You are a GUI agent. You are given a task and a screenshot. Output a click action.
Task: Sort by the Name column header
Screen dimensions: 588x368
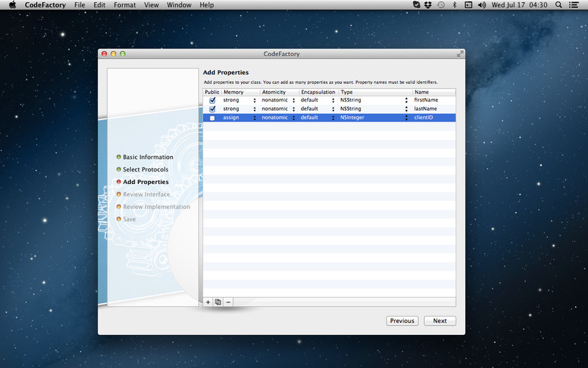click(x=434, y=92)
